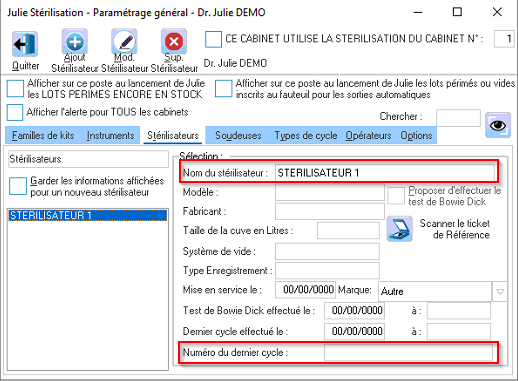Minimize the Julie Stérilisation window

[418, 12]
